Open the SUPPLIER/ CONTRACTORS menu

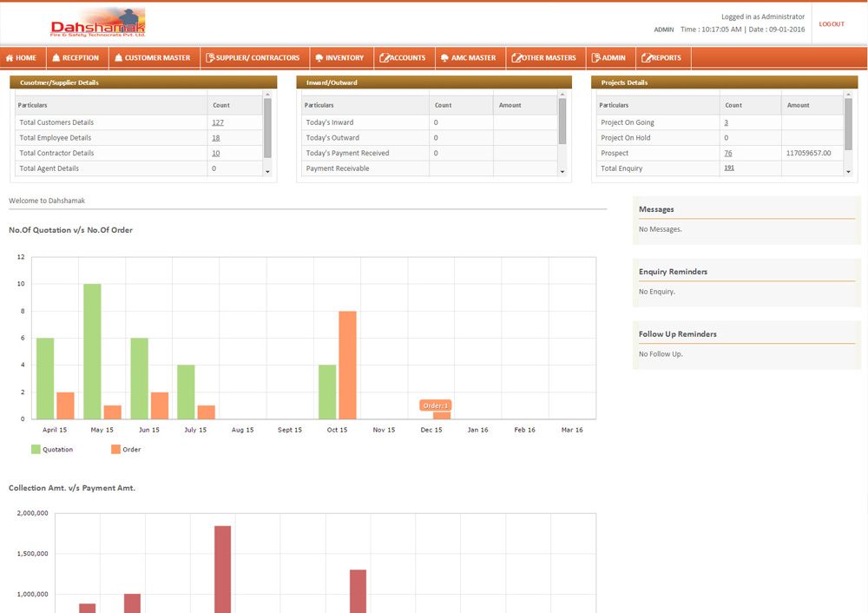(254, 57)
